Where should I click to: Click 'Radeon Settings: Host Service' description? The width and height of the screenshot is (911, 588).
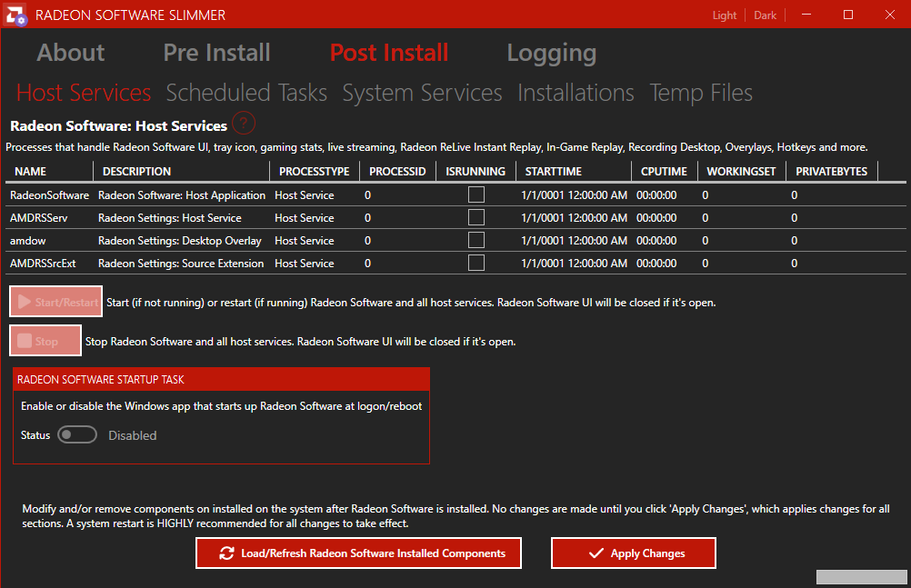pyautogui.click(x=170, y=218)
